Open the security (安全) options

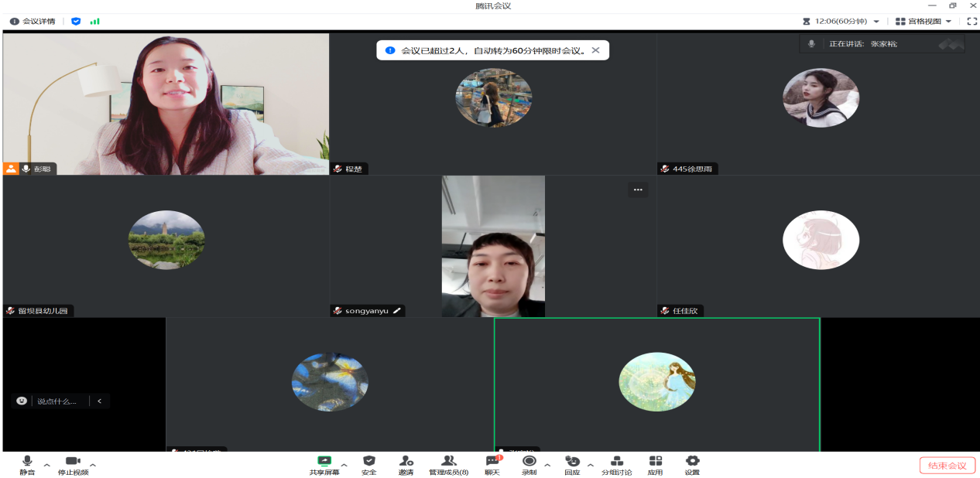tap(369, 464)
